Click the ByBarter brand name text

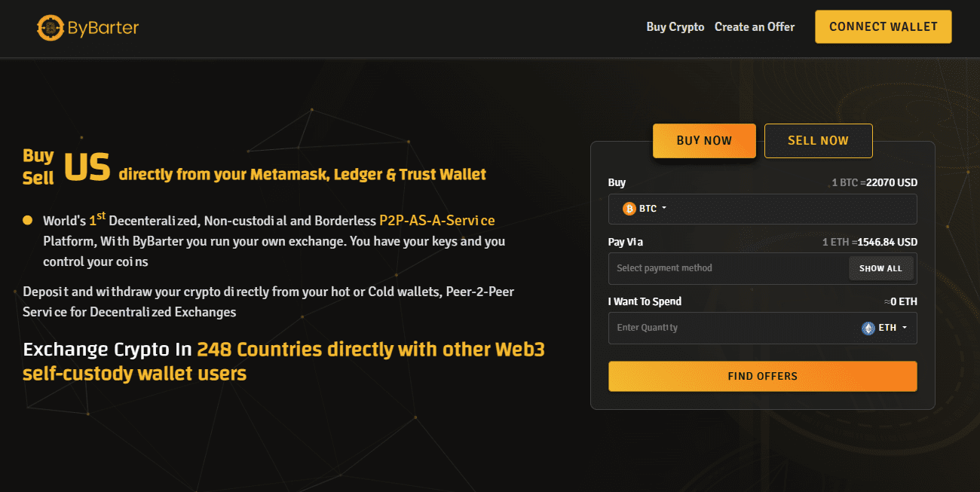coord(103,28)
